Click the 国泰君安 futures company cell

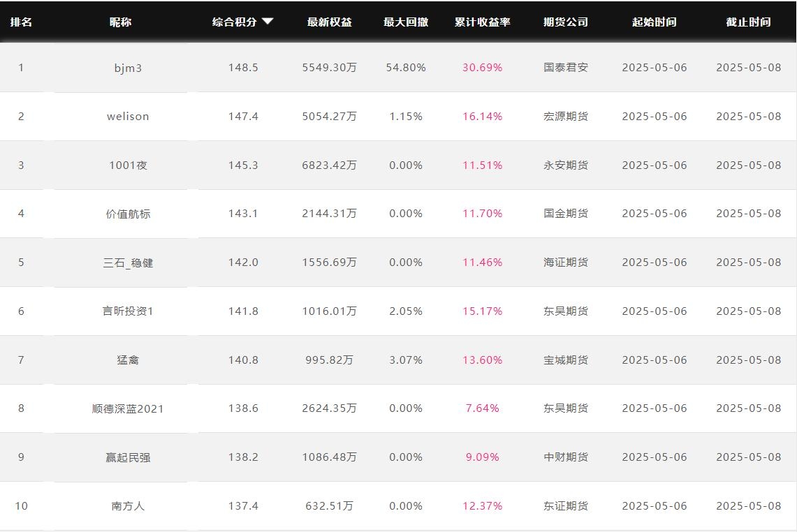pyautogui.click(x=566, y=68)
